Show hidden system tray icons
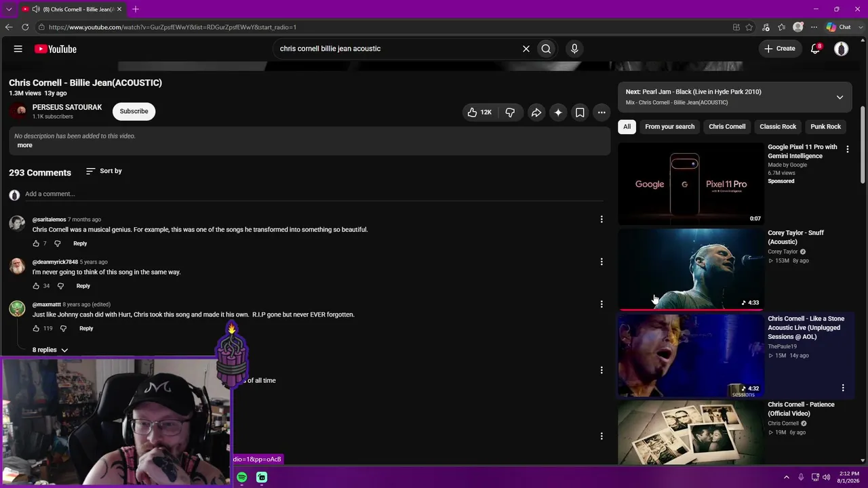Image resolution: width=868 pixels, height=488 pixels. click(x=787, y=477)
